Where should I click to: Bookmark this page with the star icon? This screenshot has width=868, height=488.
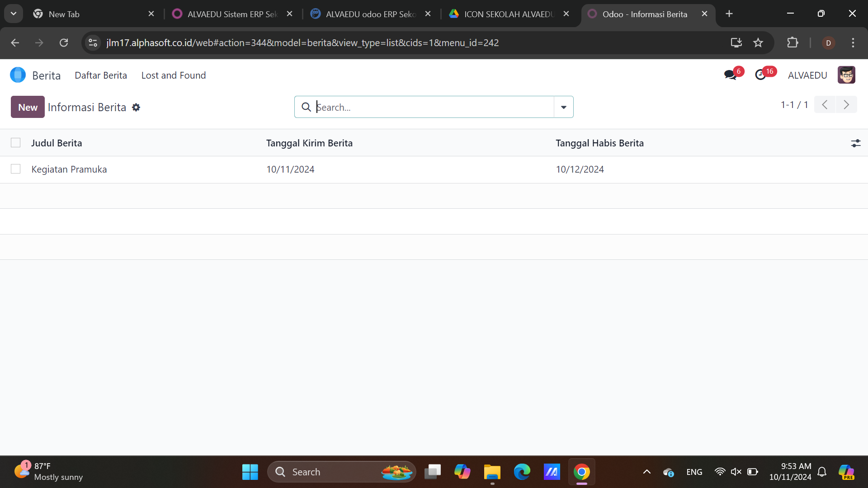coord(758,43)
